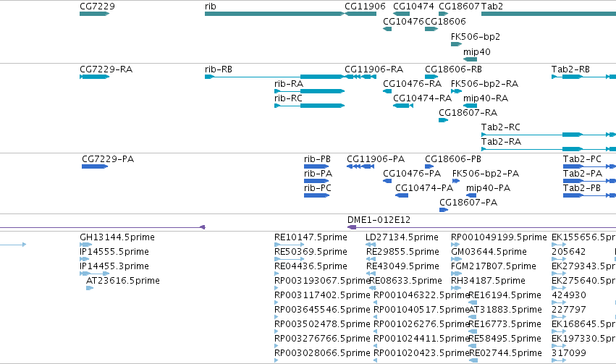The height and width of the screenshot is (364, 616).
Task: Click the Tab2-RB transcript label
Action: point(570,69)
